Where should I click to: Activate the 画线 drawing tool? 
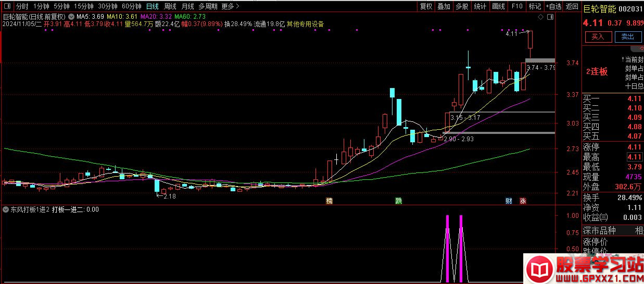(498, 7)
